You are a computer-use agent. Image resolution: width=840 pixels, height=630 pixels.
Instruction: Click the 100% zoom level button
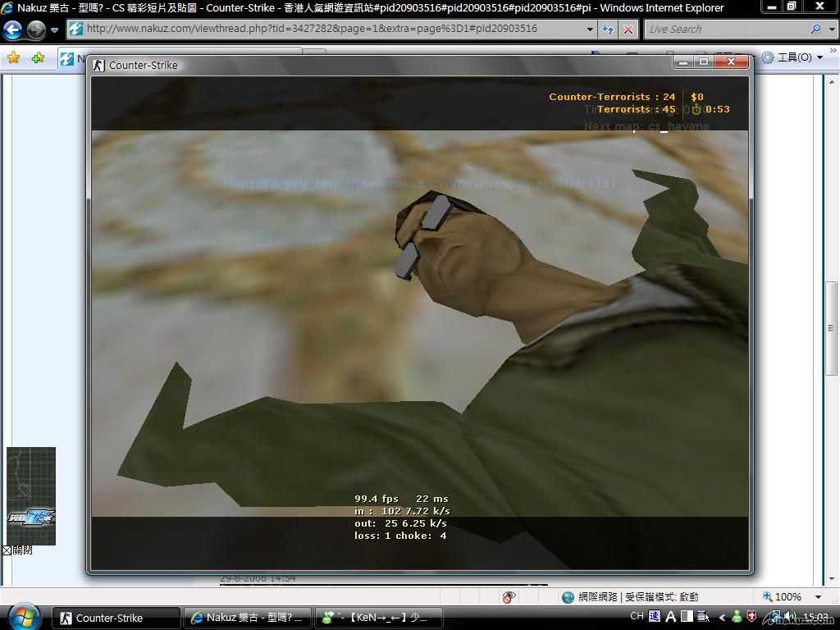tap(783, 597)
